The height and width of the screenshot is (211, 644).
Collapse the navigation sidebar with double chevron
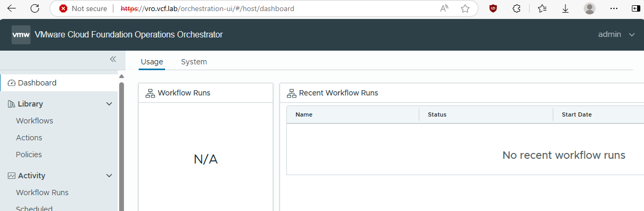click(x=112, y=59)
